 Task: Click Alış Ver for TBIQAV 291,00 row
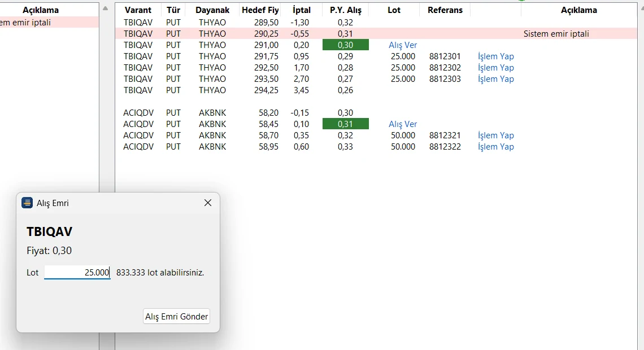402,45
